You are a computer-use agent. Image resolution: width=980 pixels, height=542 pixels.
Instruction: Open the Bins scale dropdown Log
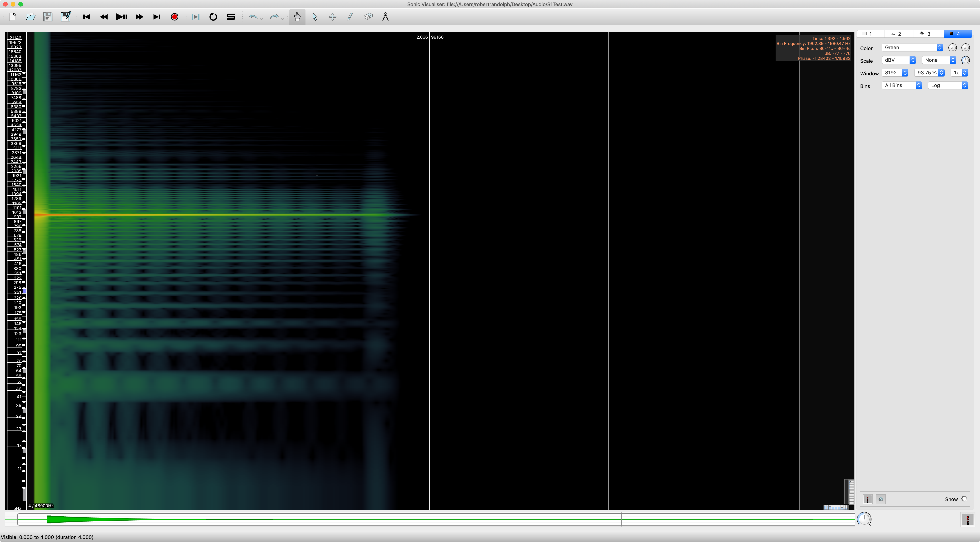pyautogui.click(x=948, y=85)
